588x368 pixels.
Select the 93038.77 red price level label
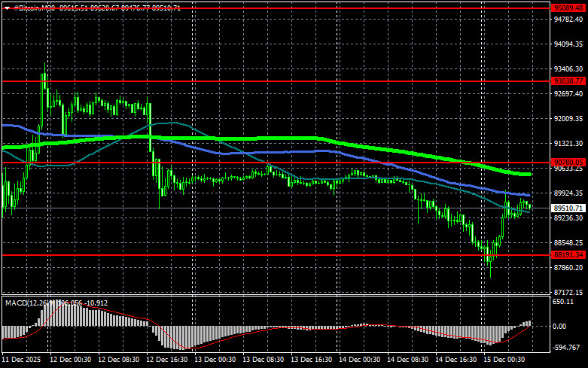pos(568,81)
